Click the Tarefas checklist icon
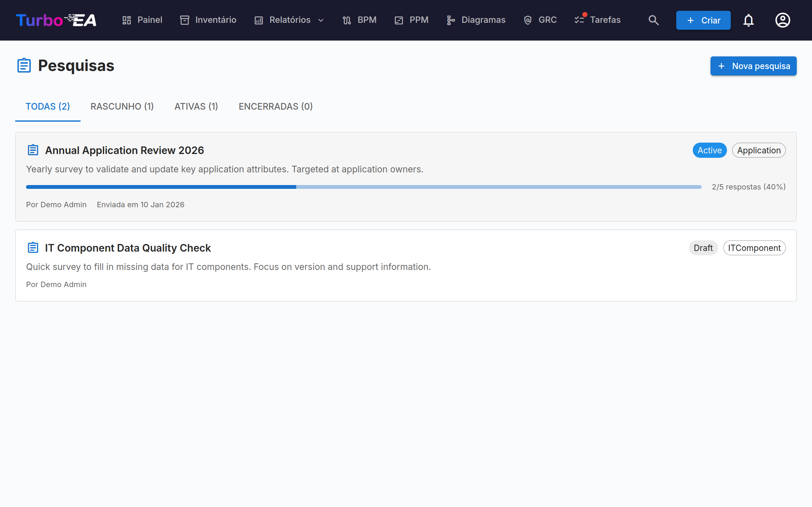This screenshot has width=812, height=507. (x=580, y=20)
